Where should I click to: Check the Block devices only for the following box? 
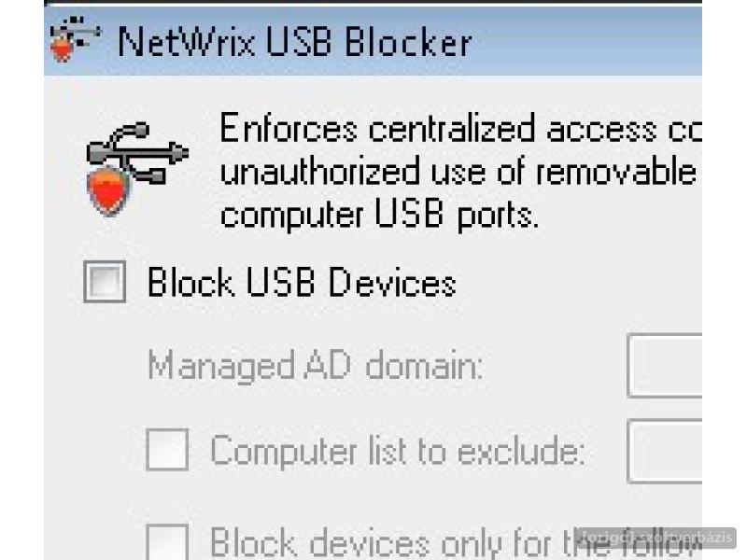(x=167, y=542)
